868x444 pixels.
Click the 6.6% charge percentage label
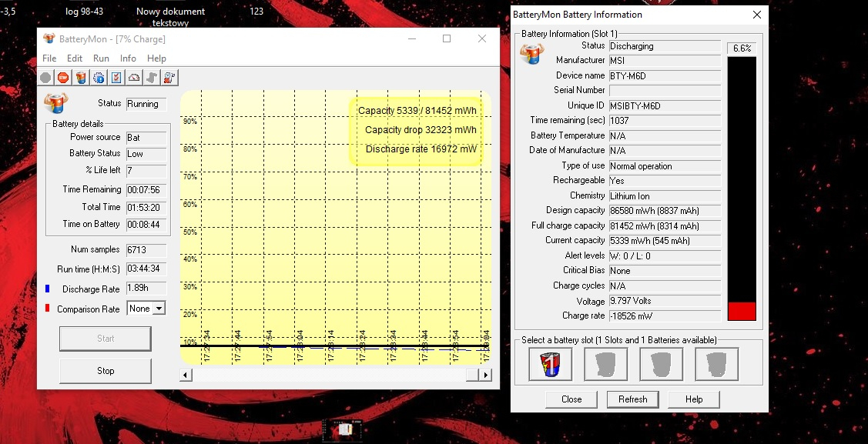[742, 48]
